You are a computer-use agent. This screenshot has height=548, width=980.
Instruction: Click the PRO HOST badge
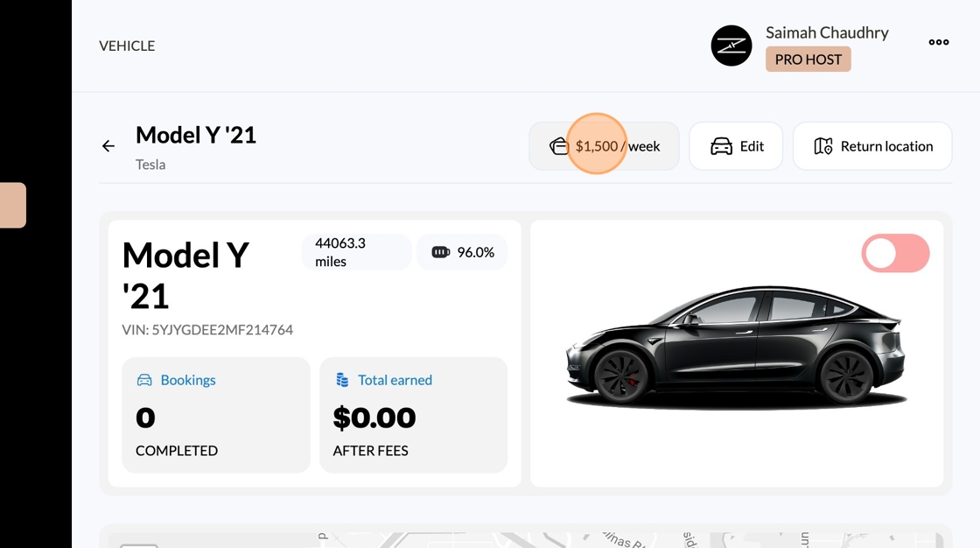(808, 60)
